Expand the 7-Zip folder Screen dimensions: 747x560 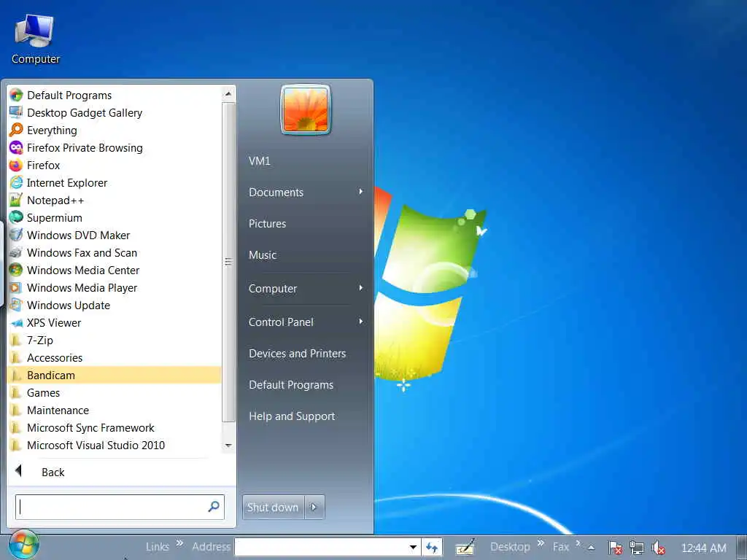pos(115,341)
